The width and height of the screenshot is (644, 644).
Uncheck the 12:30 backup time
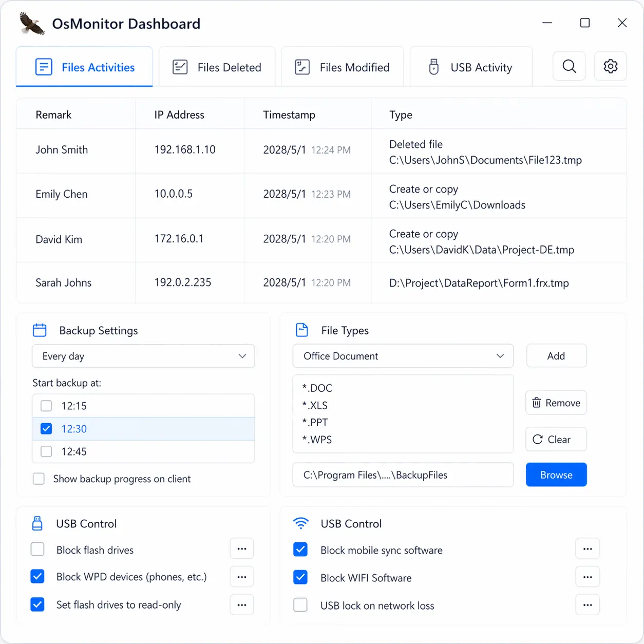click(46, 429)
